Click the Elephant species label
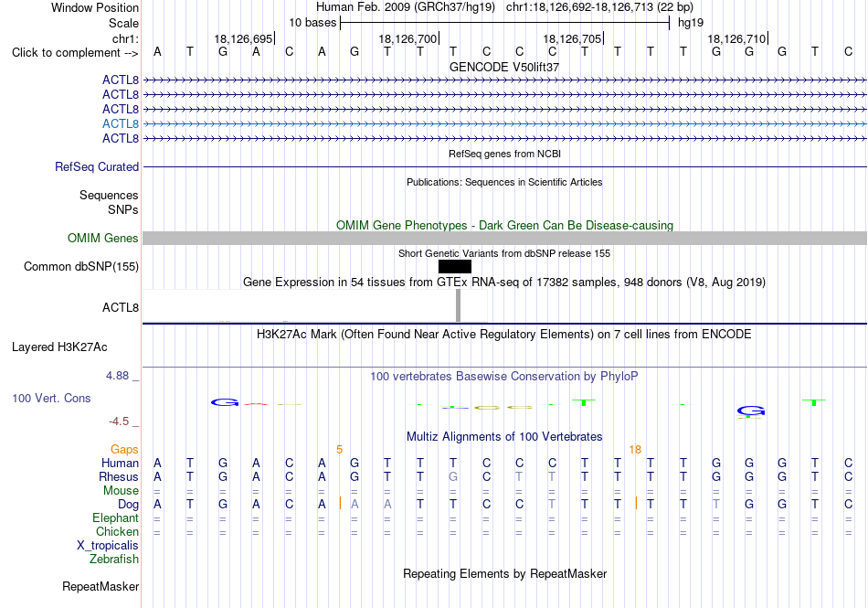This screenshot has width=868, height=608. (x=115, y=517)
